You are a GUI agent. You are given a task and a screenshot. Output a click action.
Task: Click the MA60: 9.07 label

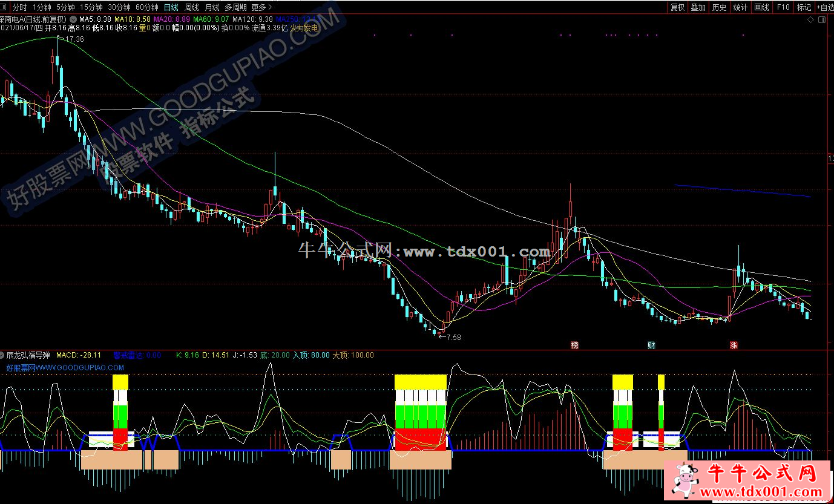click(x=211, y=19)
